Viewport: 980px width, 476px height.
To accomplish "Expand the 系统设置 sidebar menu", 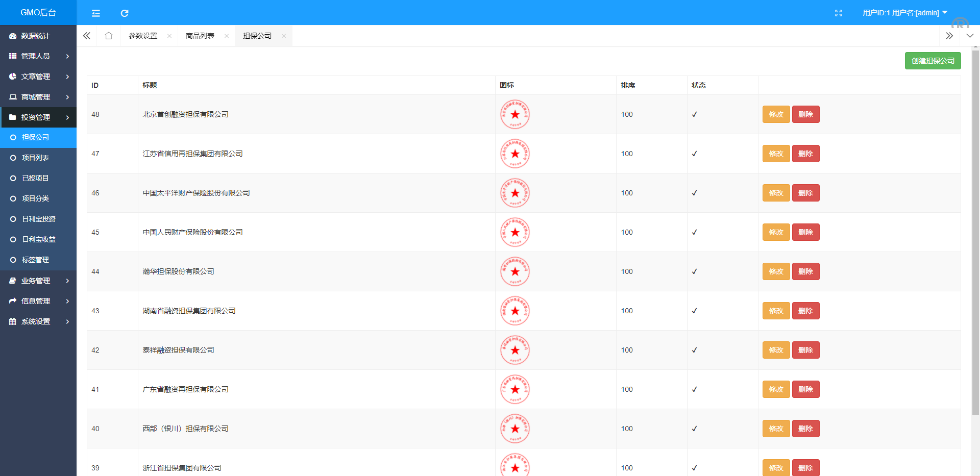I will click(38, 321).
